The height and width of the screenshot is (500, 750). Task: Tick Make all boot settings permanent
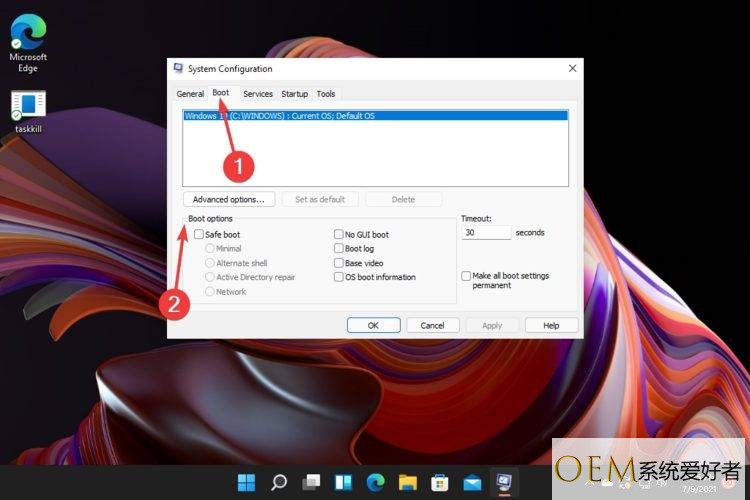point(467,276)
